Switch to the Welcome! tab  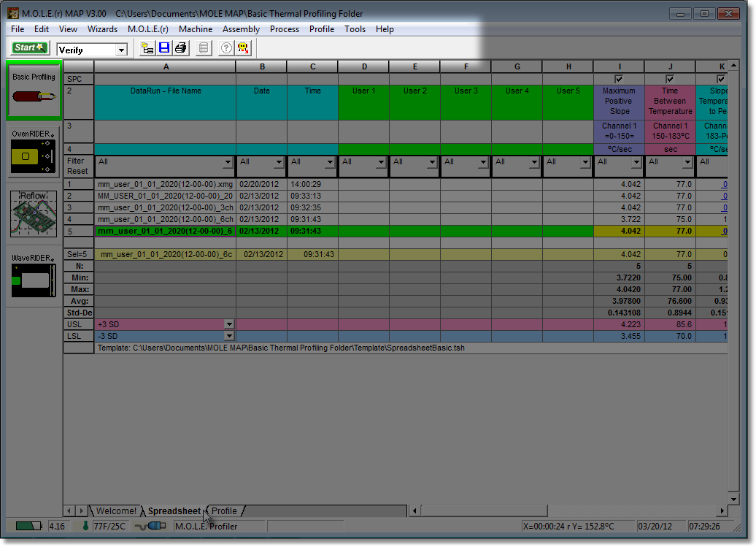click(x=116, y=510)
